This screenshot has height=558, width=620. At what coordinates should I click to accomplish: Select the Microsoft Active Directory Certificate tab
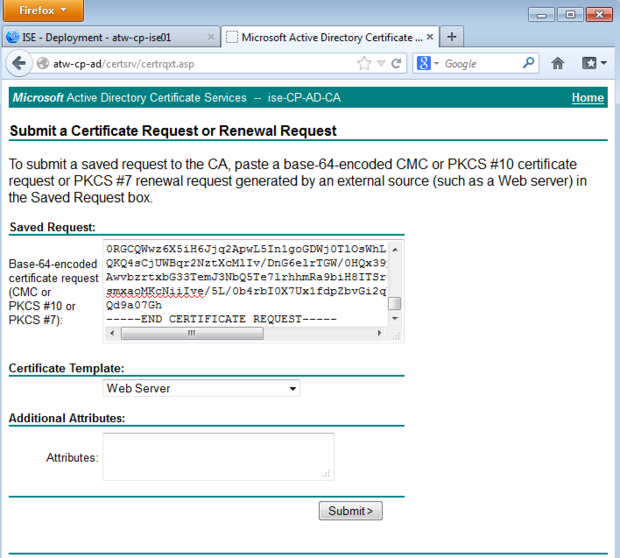(330, 37)
